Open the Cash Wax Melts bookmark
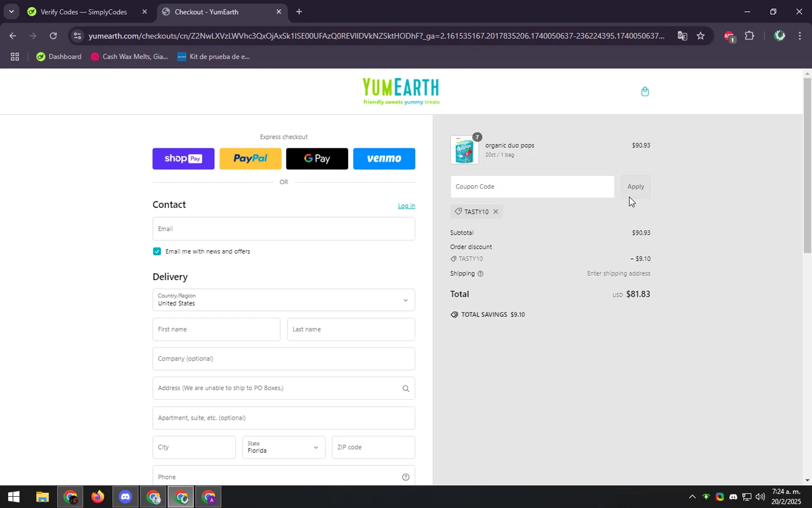812x508 pixels. point(129,56)
